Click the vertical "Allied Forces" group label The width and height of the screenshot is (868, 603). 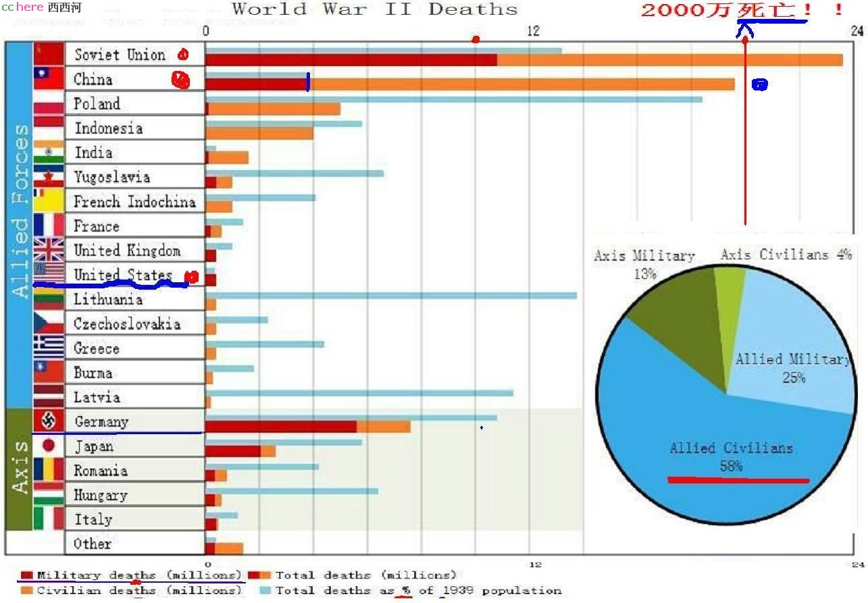tap(20, 211)
